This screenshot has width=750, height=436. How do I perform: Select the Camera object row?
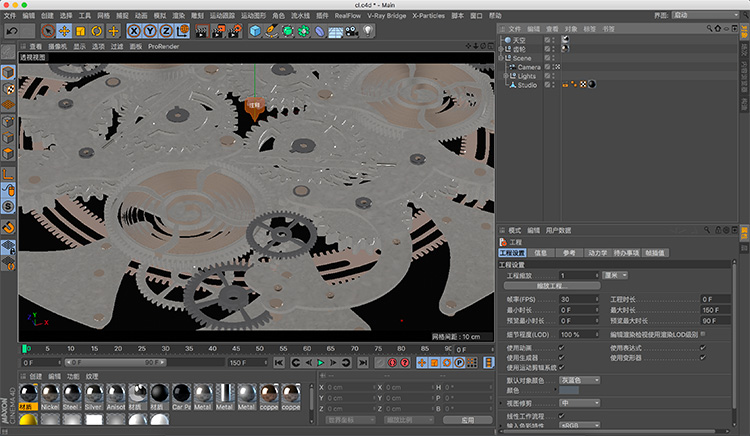coord(529,67)
